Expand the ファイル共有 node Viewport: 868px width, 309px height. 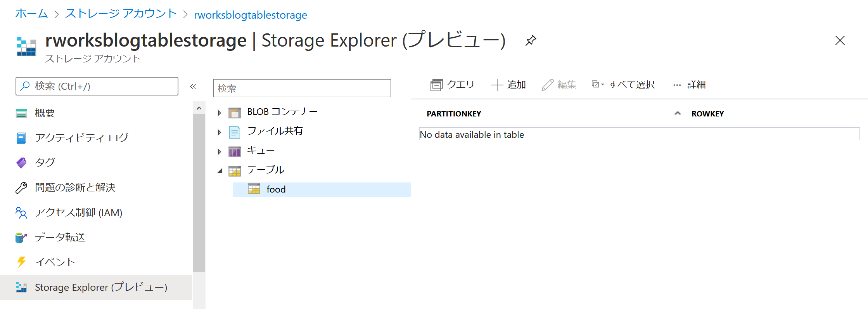tap(220, 132)
